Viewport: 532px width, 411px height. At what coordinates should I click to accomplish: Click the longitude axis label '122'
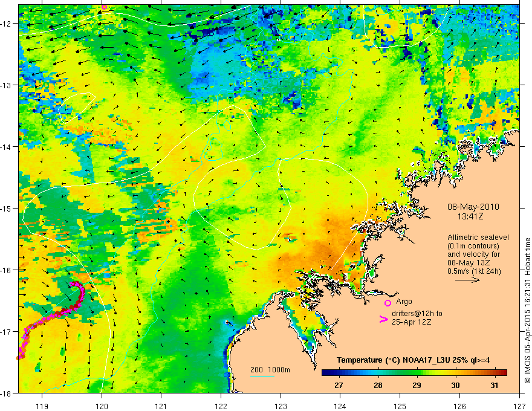pyautogui.click(x=221, y=406)
